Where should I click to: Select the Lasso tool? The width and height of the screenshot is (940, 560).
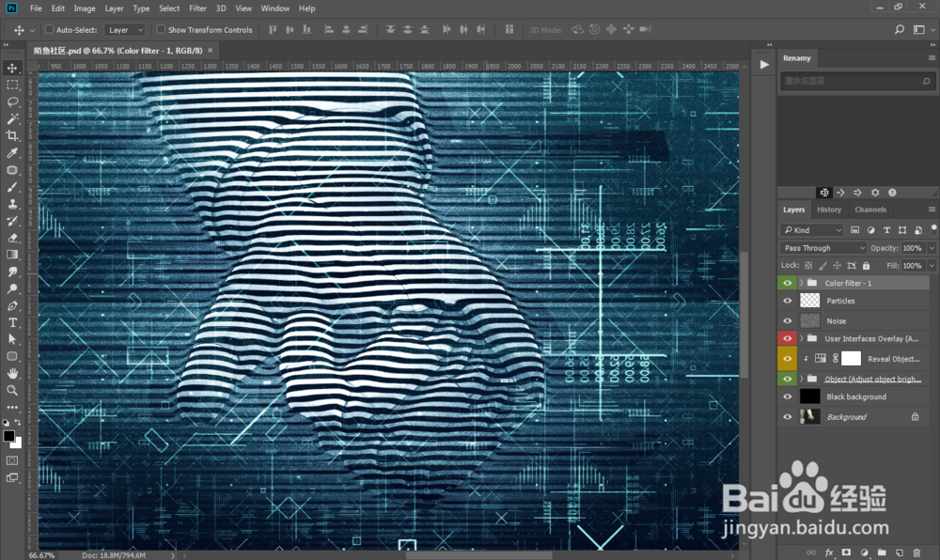pos(12,101)
